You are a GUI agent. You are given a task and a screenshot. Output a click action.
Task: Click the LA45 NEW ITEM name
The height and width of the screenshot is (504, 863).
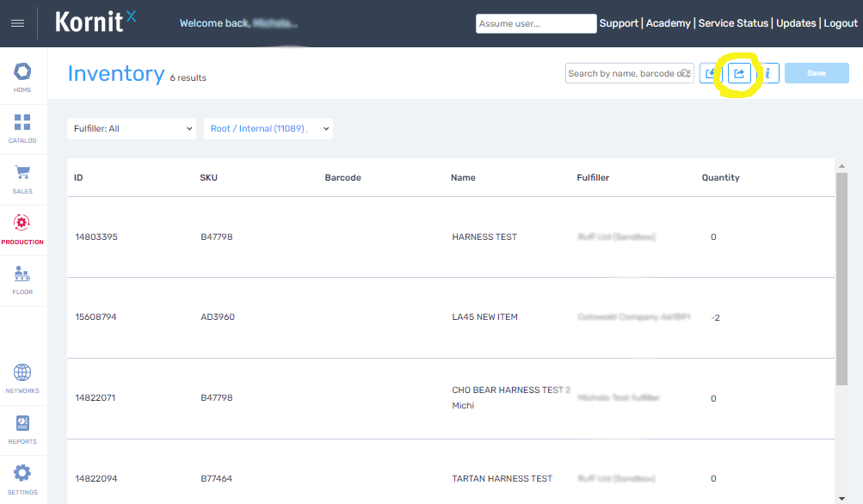pos(485,317)
